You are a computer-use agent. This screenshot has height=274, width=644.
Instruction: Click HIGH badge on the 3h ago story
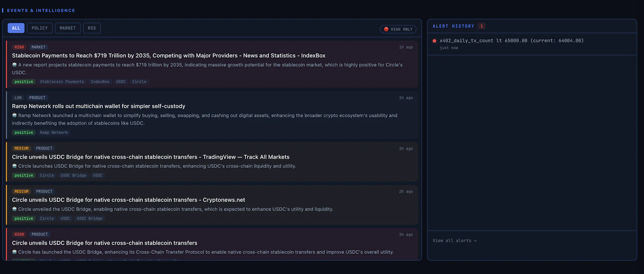19,234
